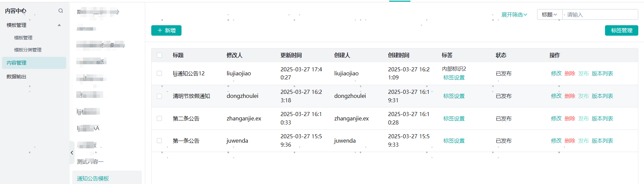Select the 通知公告模板 category item

pos(93,178)
